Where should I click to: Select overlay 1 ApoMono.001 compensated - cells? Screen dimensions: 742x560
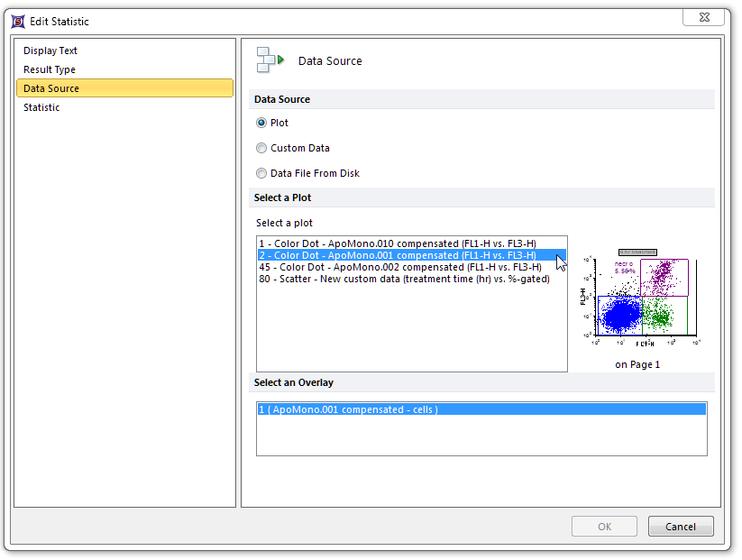(348, 409)
